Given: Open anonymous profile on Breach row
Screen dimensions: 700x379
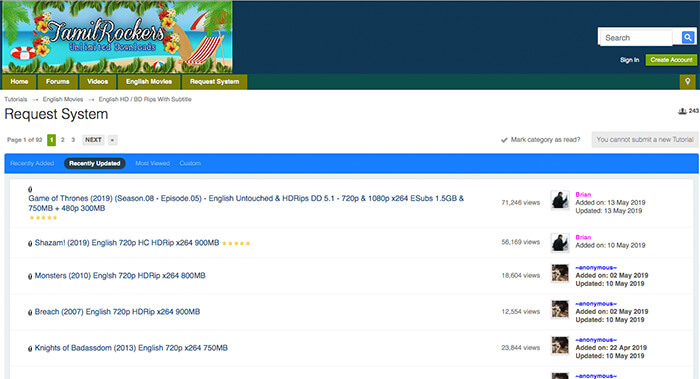Looking at the screenshot, I should point(596,304).
